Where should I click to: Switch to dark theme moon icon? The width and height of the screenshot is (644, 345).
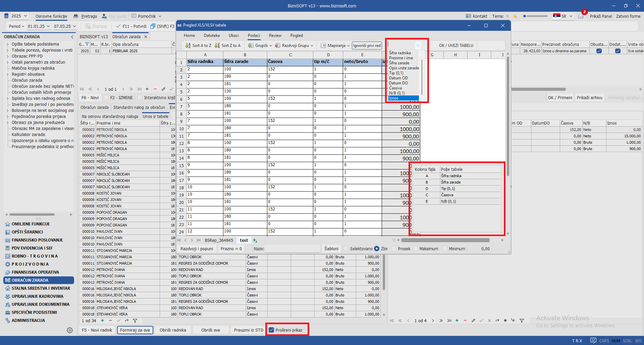(x=516, y=16)
